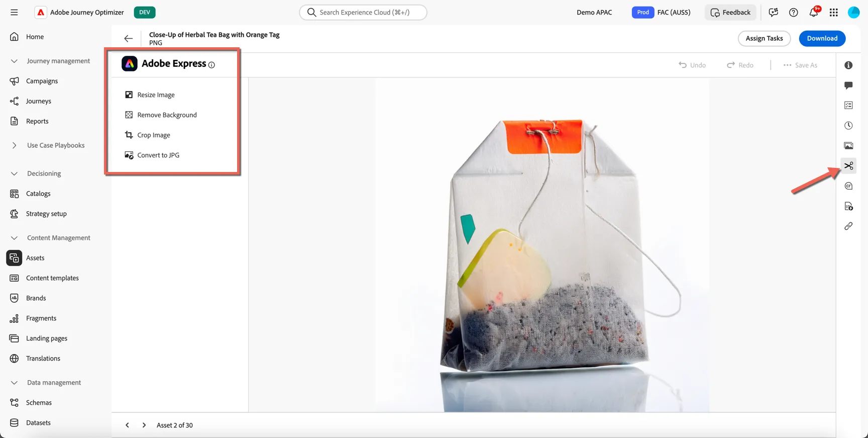Select Convert to JPG option
The height and width of the screenshot is (438, 868).
pos(152,155)
